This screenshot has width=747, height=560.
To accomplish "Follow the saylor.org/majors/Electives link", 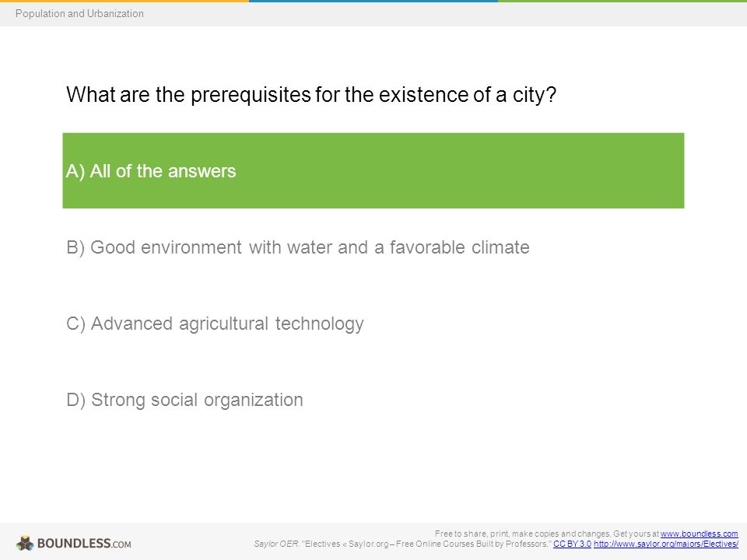I will tap(665, 544).
